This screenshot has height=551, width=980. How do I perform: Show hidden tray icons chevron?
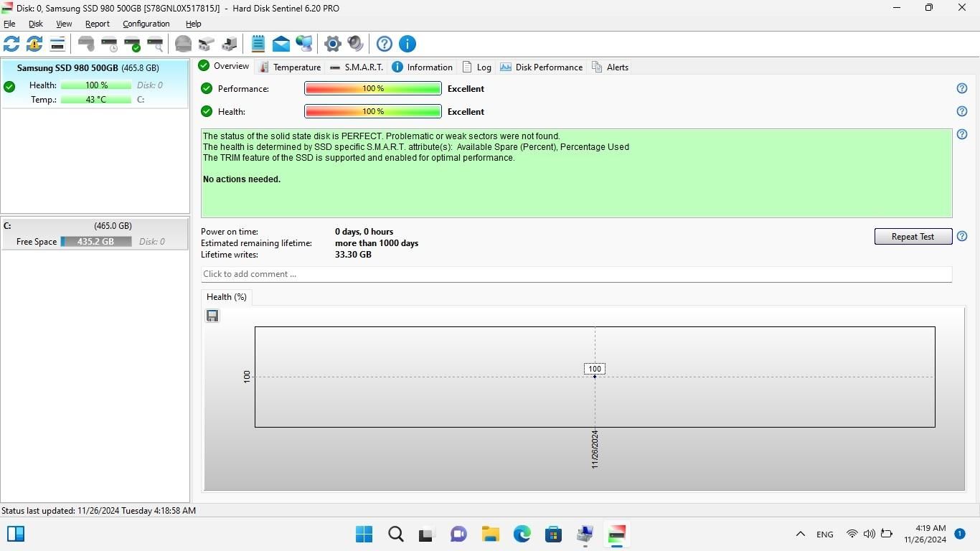click(x=801, y=534)
